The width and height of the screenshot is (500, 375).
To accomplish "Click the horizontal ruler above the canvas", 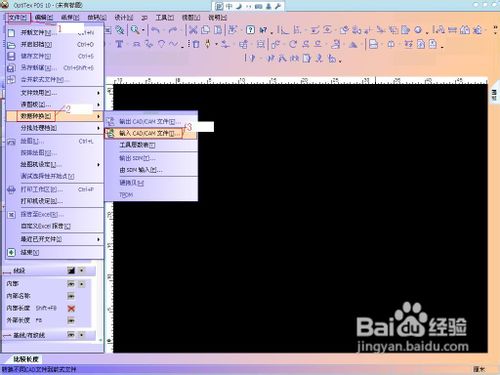I will point(297,80).
